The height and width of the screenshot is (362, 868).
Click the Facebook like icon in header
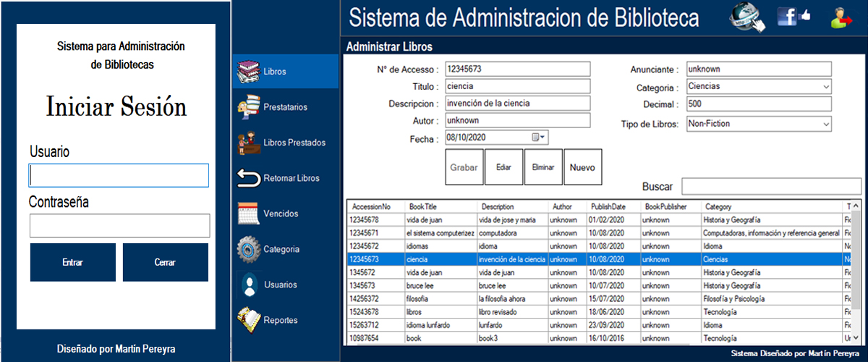793,17
